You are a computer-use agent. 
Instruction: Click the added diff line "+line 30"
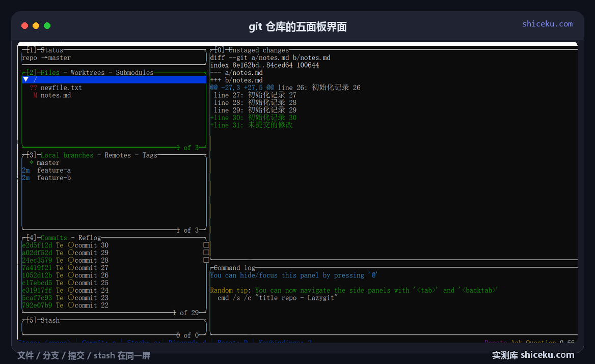pyautogui.click(x=254, y=118)
